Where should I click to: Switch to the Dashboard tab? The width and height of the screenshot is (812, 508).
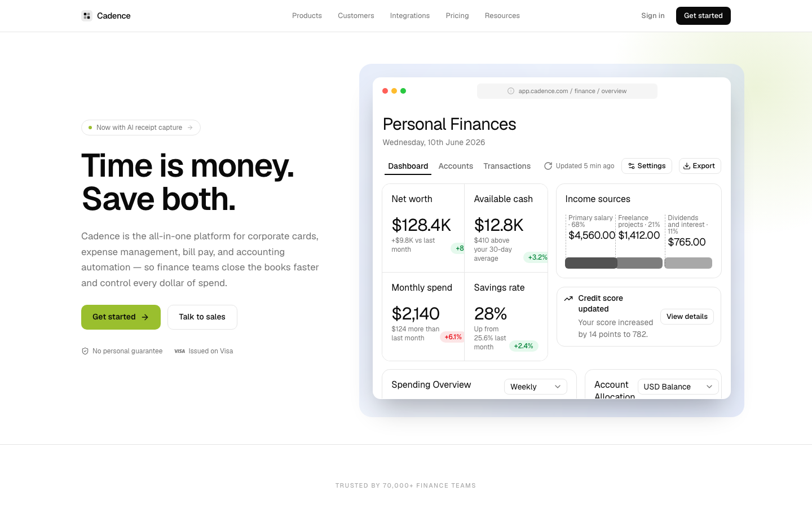pos(408,166)
